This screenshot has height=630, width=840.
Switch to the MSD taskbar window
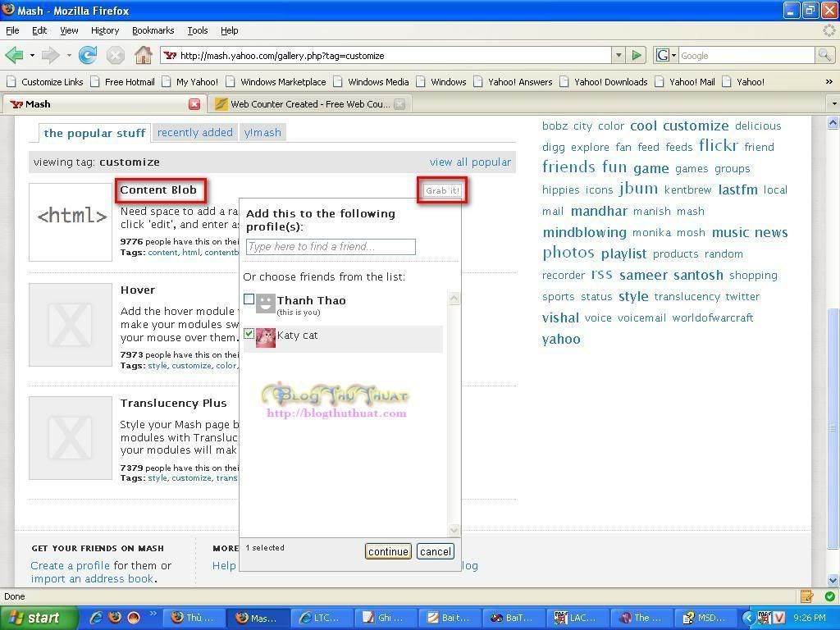tap(705, 618)
